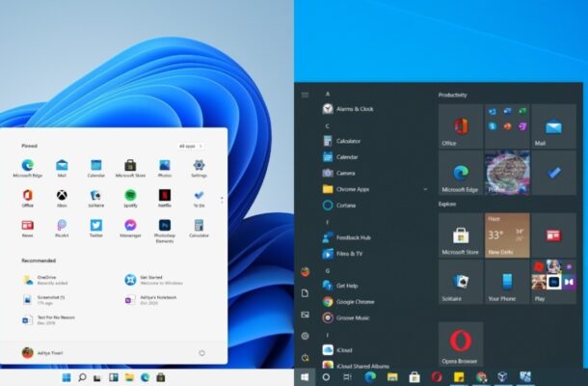Click the Windows 10 Start button

click(x=305, y=377)
